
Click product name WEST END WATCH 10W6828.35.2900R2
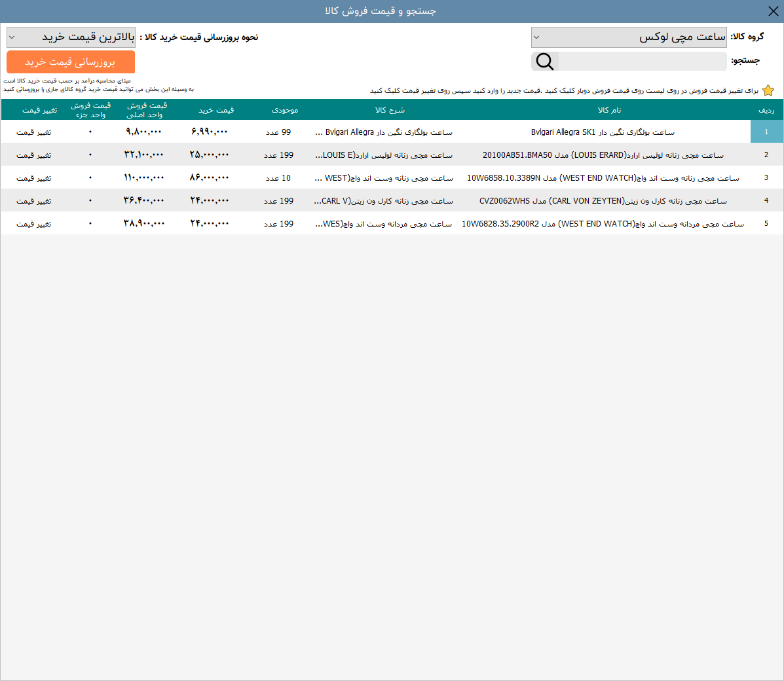603,224
